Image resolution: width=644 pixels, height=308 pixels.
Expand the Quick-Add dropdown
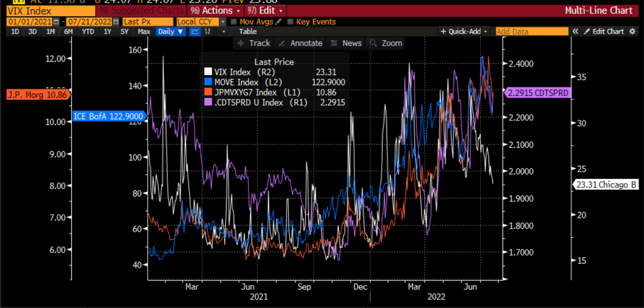[464, 32]
